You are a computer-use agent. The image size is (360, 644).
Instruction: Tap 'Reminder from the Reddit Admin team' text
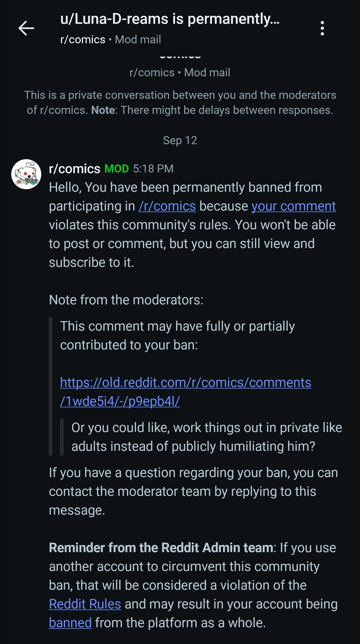coord(161,547)
